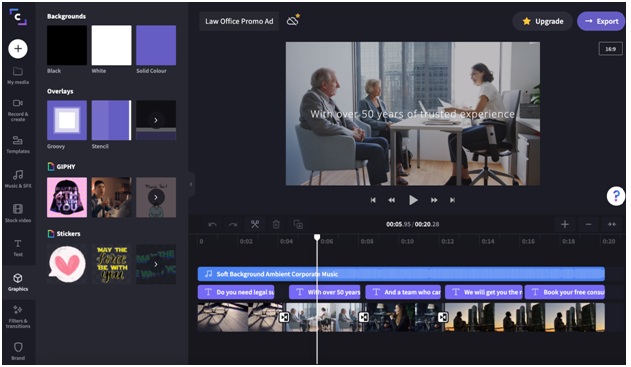Collapse the left graphics panel
631x367 pixels.
[191, 184]
